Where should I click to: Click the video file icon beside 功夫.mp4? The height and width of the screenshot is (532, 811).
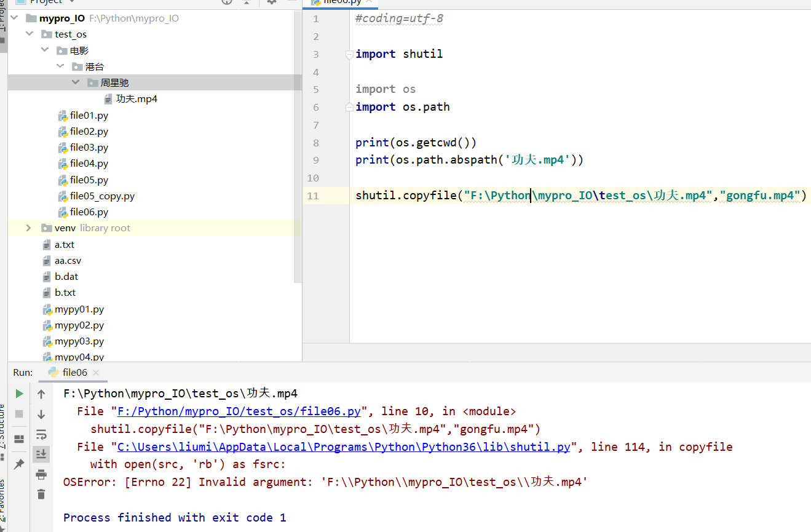(109, 99)
